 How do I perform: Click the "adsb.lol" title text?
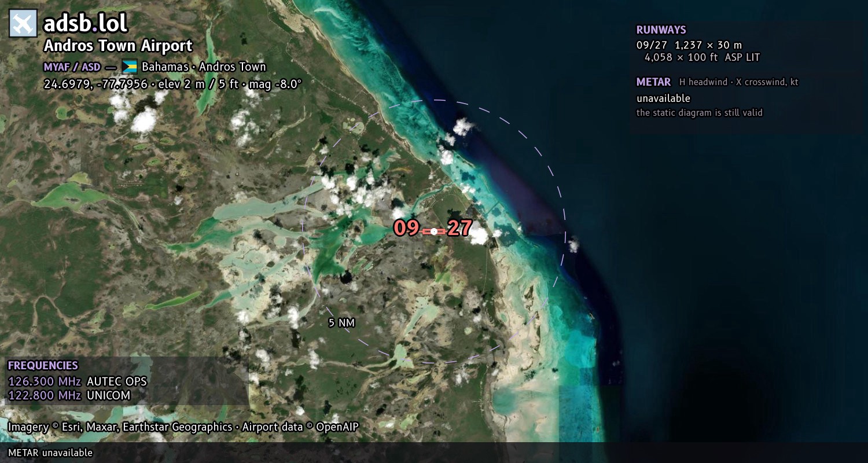click(86, 23)
